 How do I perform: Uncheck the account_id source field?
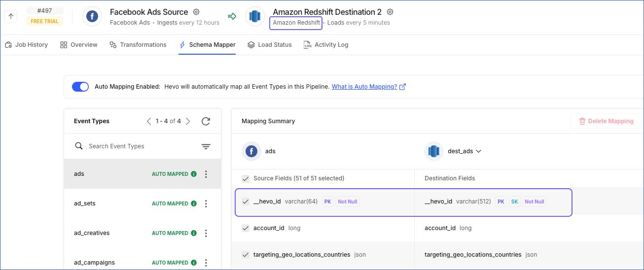point(245,228)
